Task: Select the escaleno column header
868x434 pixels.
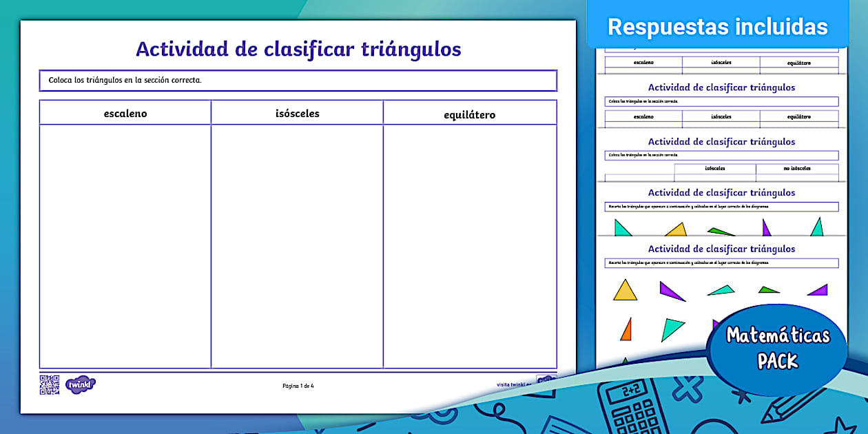Action: coord(125,114)
